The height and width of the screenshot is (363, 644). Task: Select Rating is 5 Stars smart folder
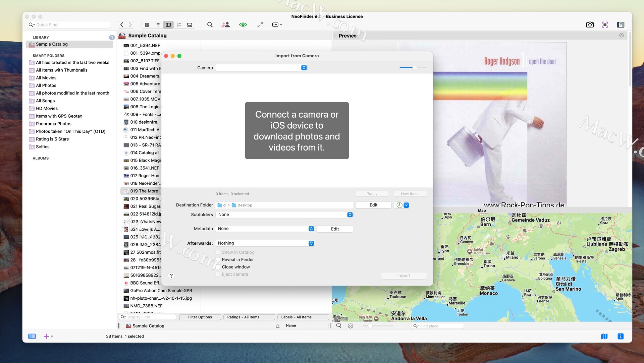pos(52,139)
